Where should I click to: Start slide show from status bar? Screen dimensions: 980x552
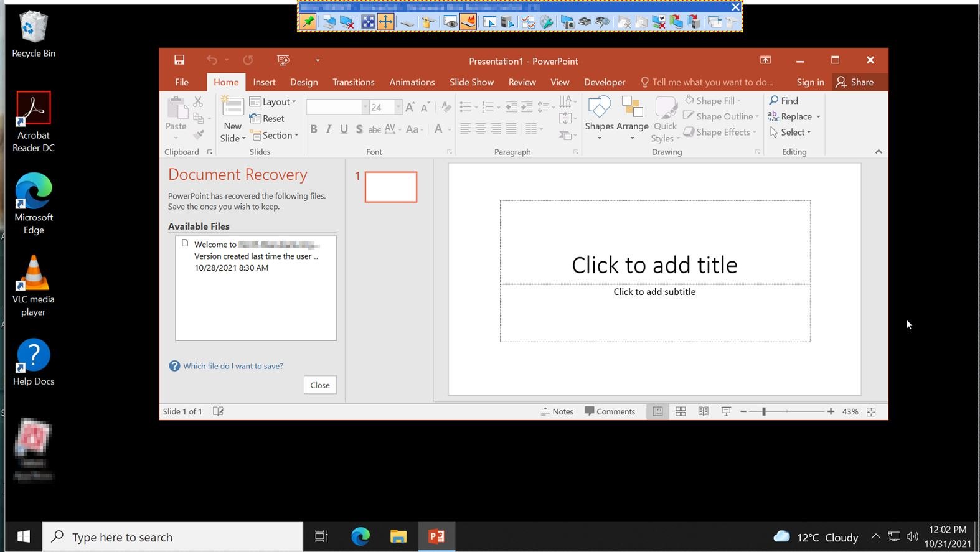[726, 411]
